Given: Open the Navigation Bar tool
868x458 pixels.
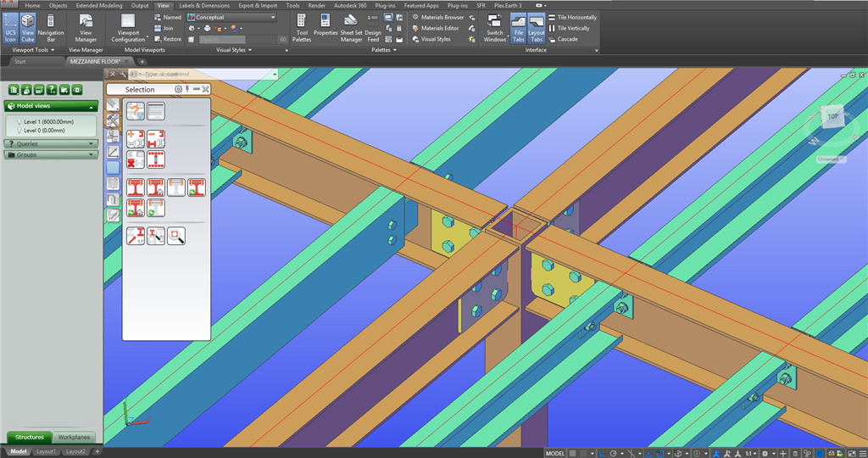Looking at the screenshot, I should pyautogui.click(x=51, y=27).
